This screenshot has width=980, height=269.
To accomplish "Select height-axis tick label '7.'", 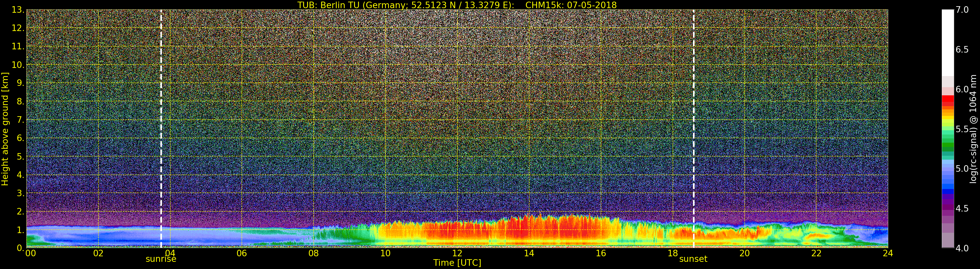I will [x=21, y=120].
